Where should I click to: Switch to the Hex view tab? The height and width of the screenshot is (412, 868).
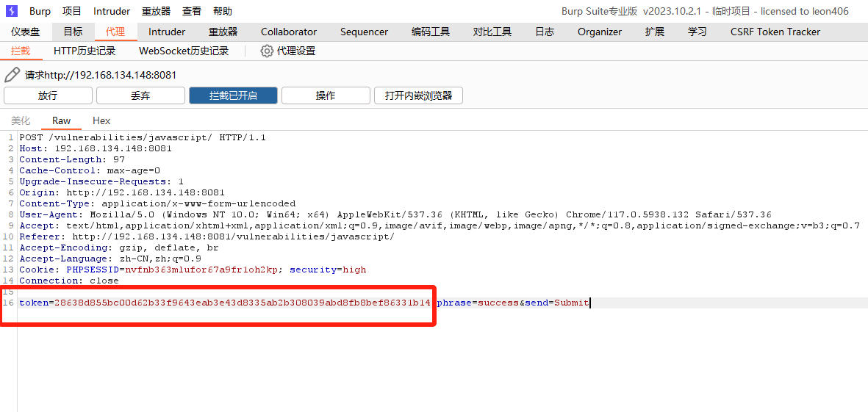(x=101, y=120)
